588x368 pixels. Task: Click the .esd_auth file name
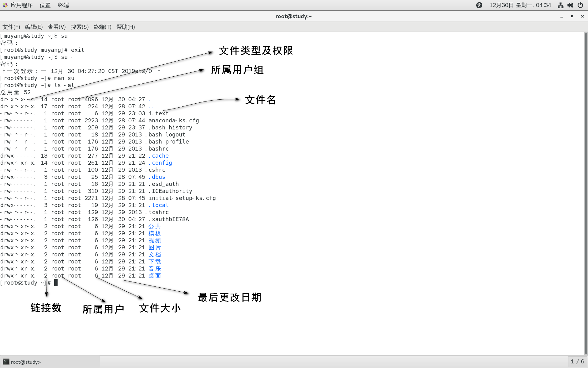click(164, 184)
